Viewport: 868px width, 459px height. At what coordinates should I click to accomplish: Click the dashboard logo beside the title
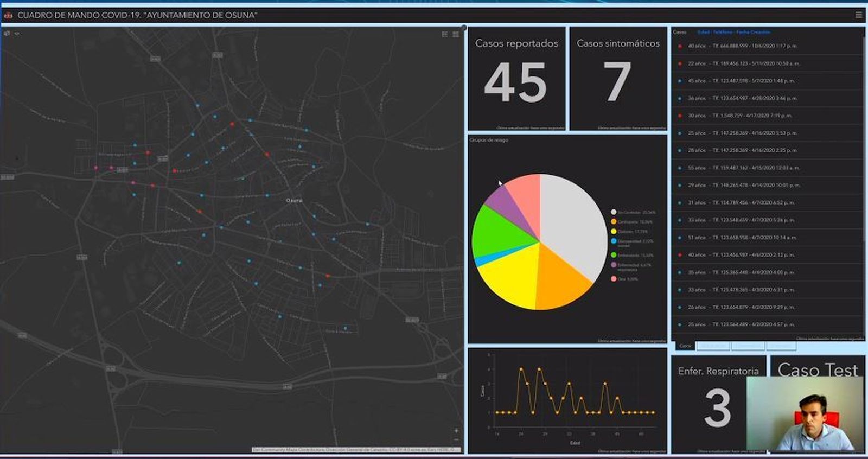pos(8,15)
